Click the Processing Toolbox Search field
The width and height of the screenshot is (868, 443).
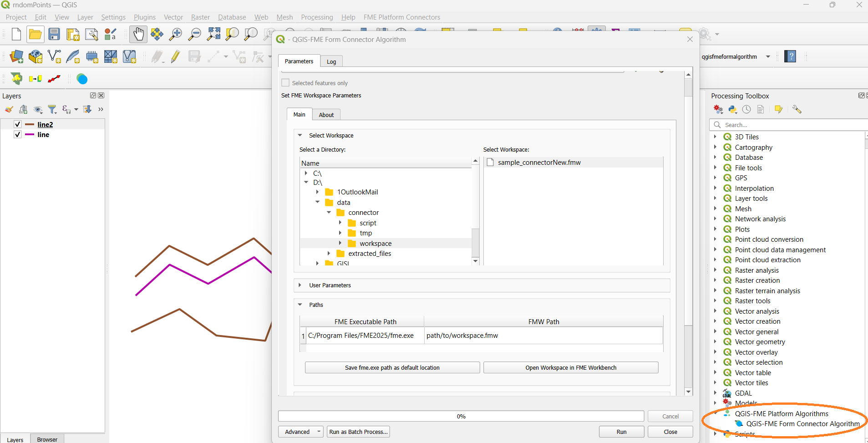tap(790, 125)
